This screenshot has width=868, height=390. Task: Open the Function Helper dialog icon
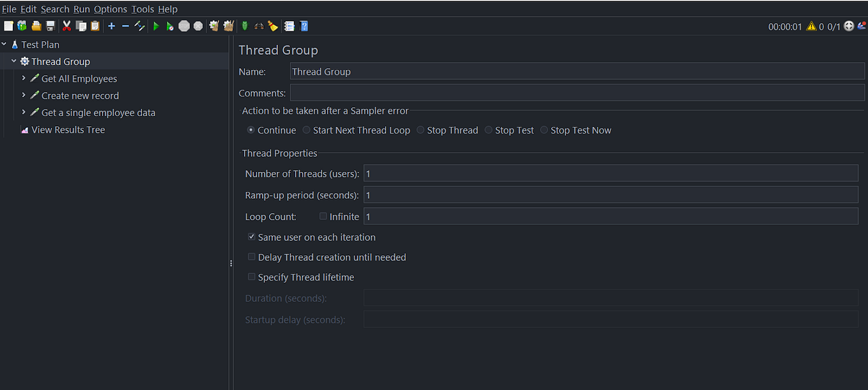tap(288, 26)
